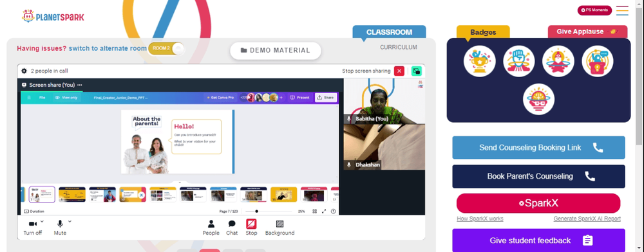644x252 pixels.
Task: Click switch to alternate room link
Action: click(108, 48)
